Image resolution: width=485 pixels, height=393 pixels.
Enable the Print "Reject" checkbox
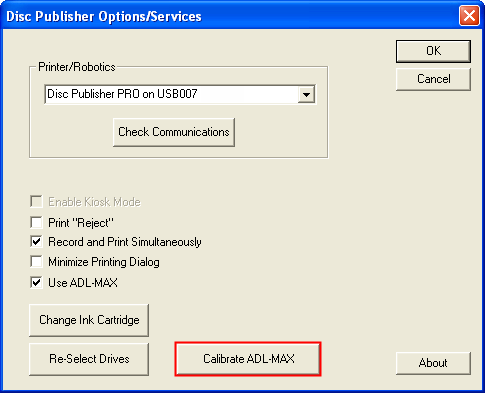pos(36,222)
